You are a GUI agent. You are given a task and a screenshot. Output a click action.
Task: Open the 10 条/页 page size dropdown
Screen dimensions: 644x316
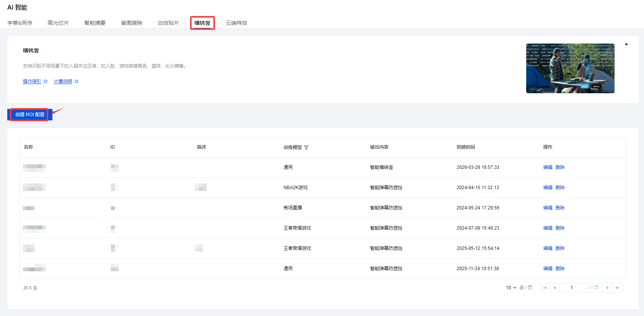[511, 288]
